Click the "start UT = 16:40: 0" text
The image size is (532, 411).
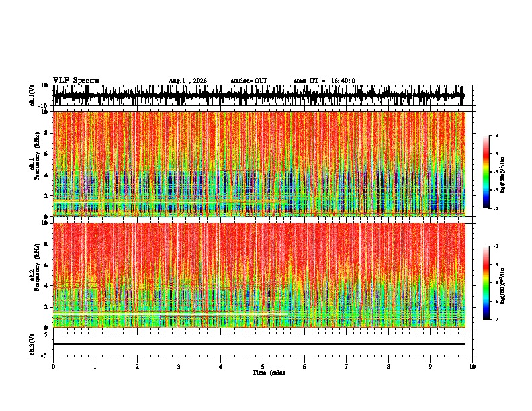(324, 81)
